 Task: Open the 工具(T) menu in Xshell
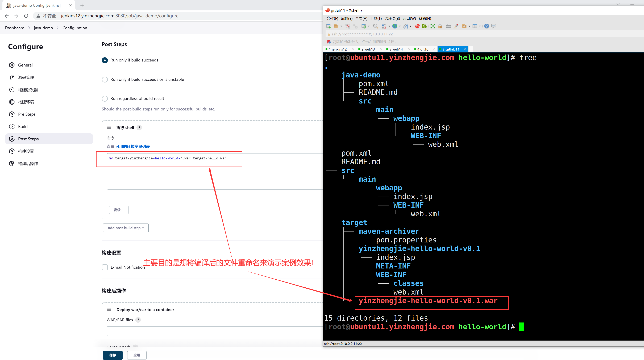point(376,19)
